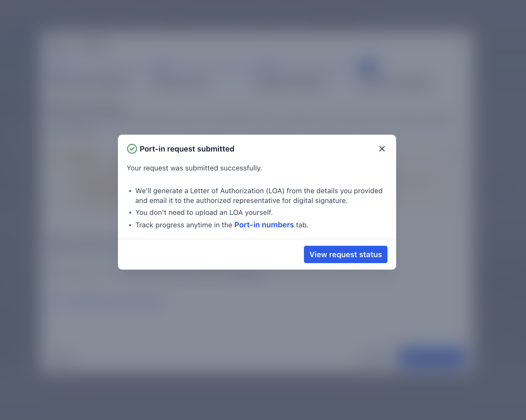Click the green success checkmark icon

132,149
